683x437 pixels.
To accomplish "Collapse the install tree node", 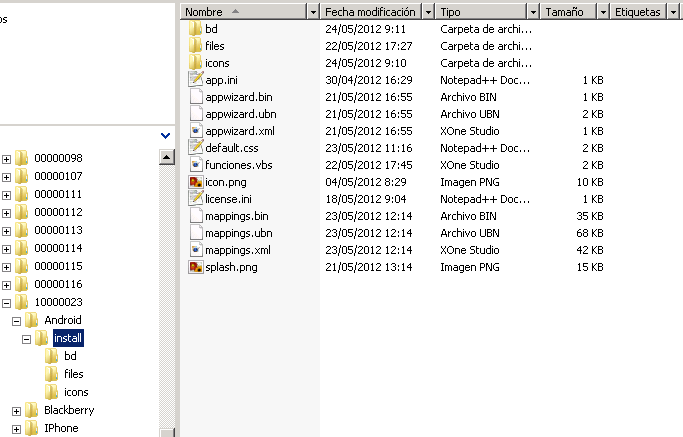I will point(26,339).
